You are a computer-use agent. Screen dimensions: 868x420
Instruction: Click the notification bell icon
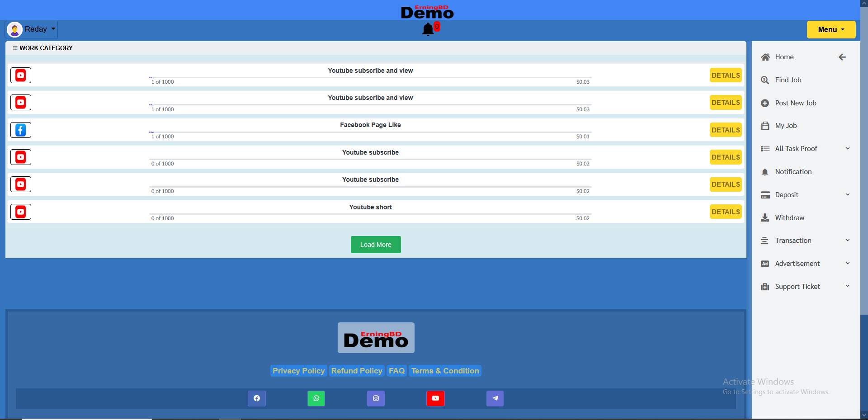click(x=428, y=29)
